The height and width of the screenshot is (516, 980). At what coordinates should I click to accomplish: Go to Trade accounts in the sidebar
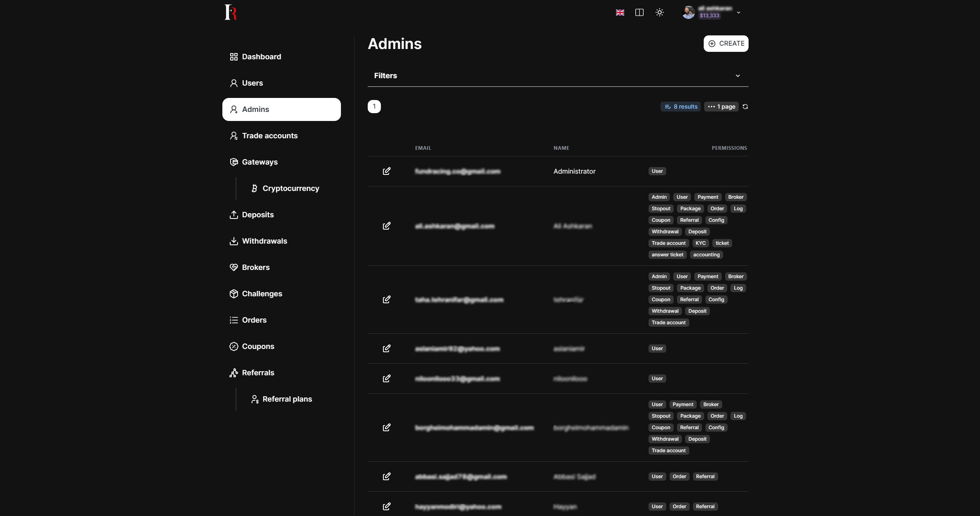coord(269,136)
